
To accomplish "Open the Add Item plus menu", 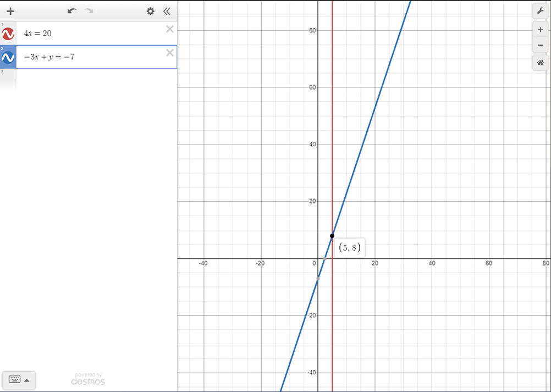I will [10, 11].
